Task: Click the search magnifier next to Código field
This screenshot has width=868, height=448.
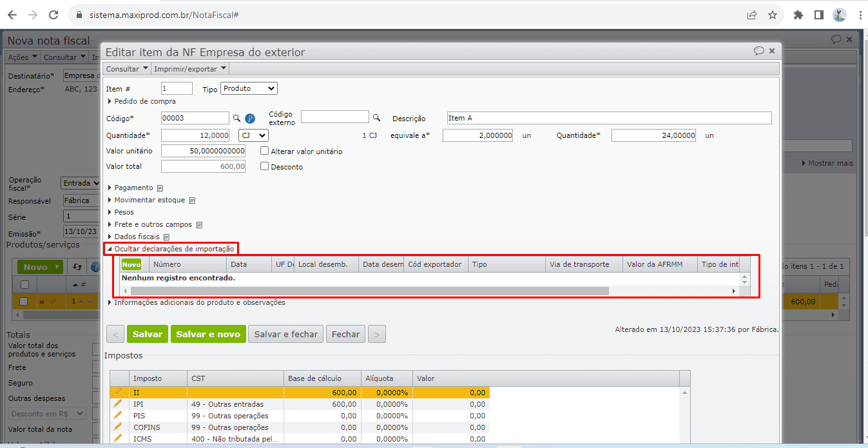Action: [236, 118]
